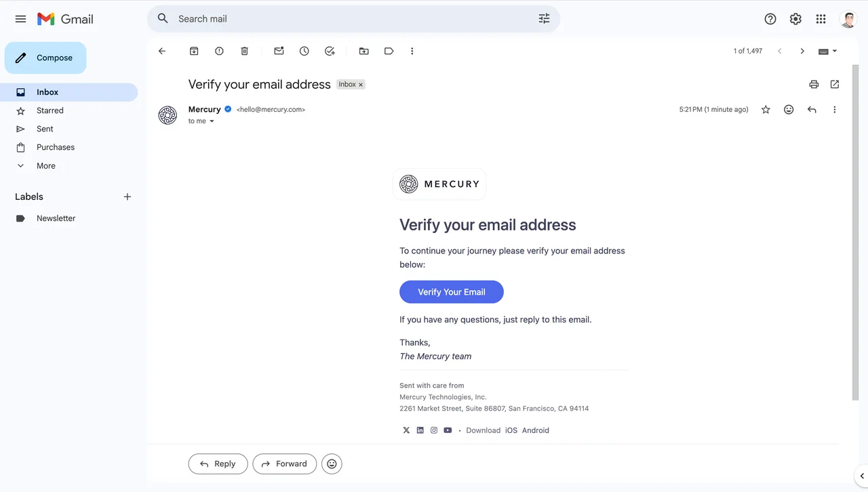Screen dimensions: 868x492
Task: Open the Starred folder
Action: coord(50,110)
